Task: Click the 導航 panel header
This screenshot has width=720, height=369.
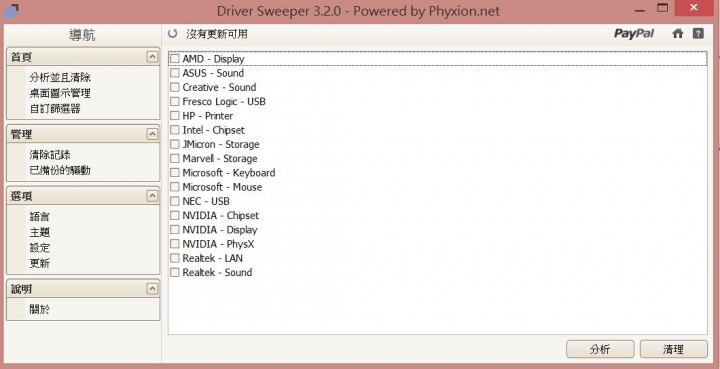Action: tap(83, 35)
